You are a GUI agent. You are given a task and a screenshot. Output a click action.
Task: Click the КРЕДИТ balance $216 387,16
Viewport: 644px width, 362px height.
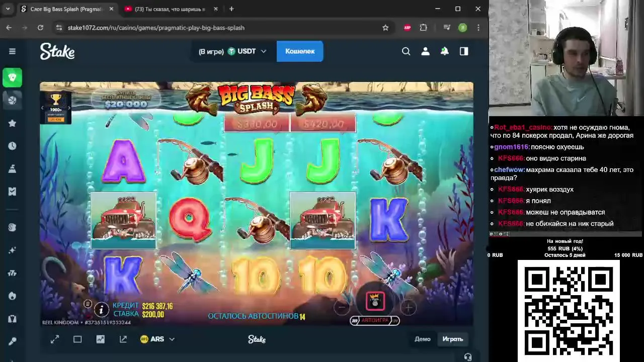157,306
